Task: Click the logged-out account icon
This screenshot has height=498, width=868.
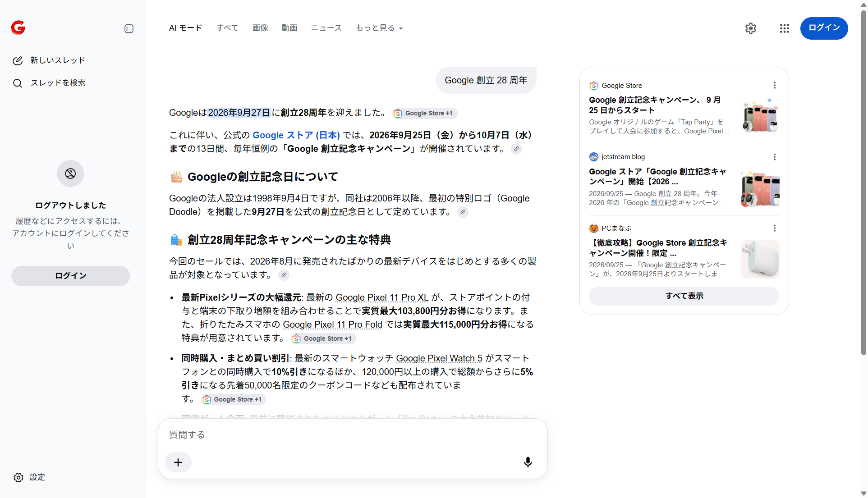Action: (70, 174)
